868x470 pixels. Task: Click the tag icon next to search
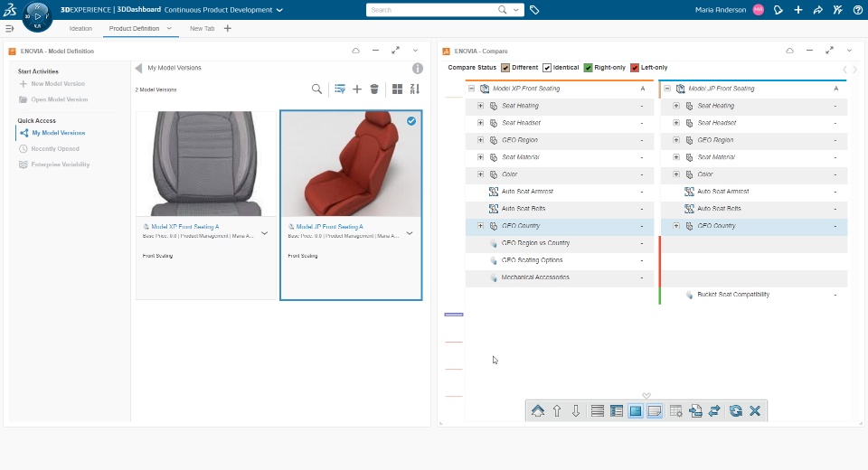point(534,10)
